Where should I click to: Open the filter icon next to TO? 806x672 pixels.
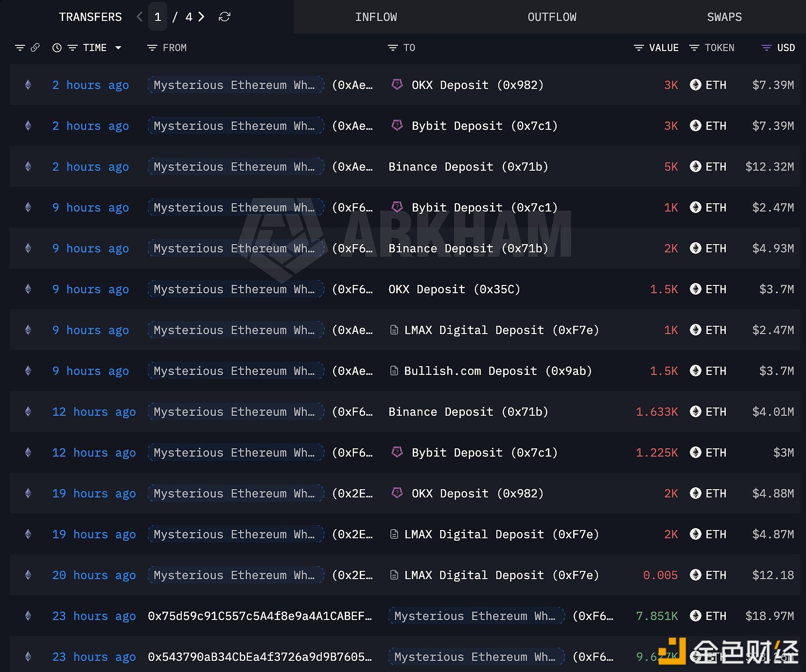(393, 48)
